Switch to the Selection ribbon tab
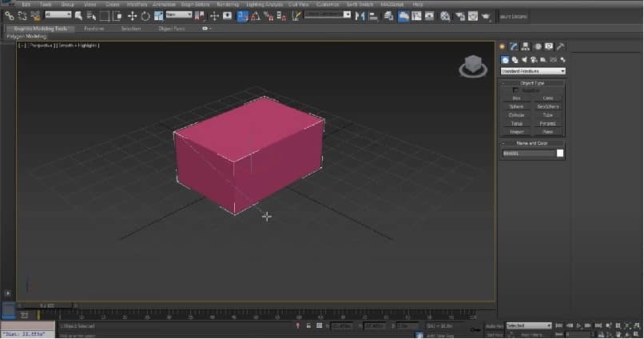This screenshot has height=339, width=644. (x=130, y=28)
